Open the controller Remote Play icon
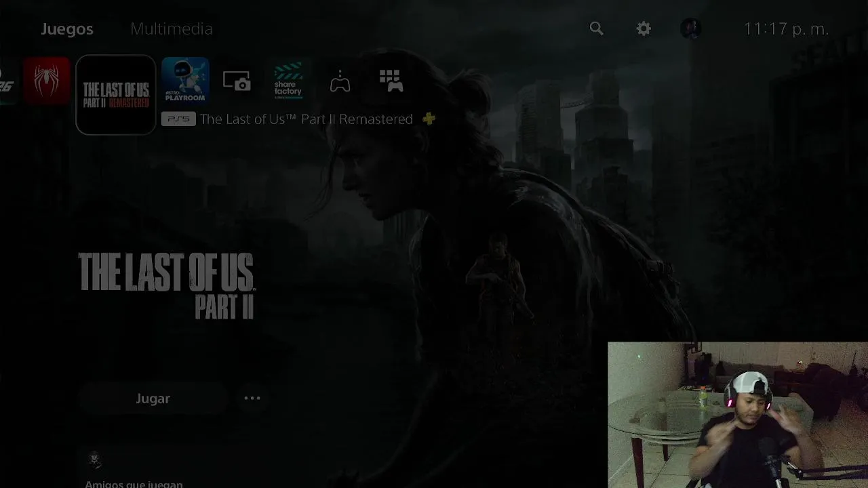Viewport: 868px width, 488px height. [340, 82]
